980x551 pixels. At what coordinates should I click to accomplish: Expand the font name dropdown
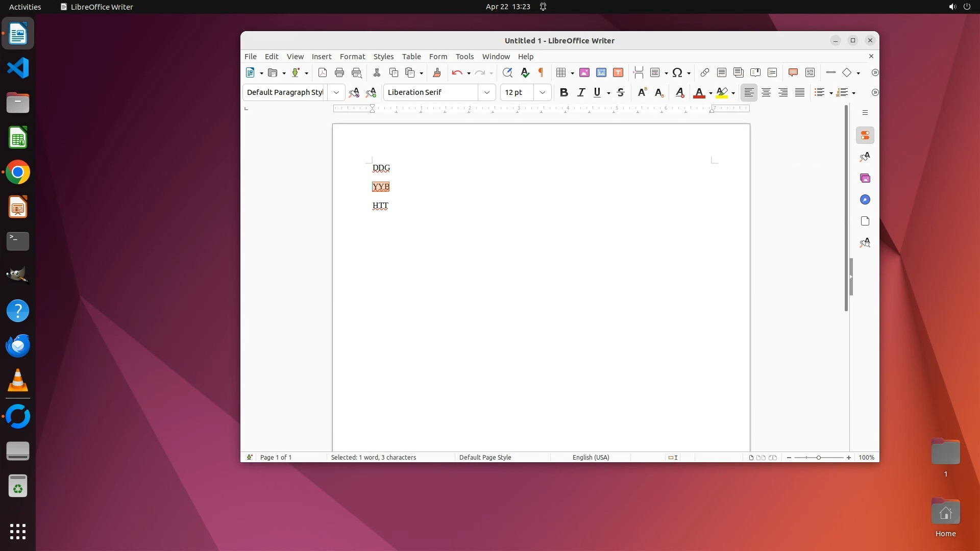[x=486, y=92]
